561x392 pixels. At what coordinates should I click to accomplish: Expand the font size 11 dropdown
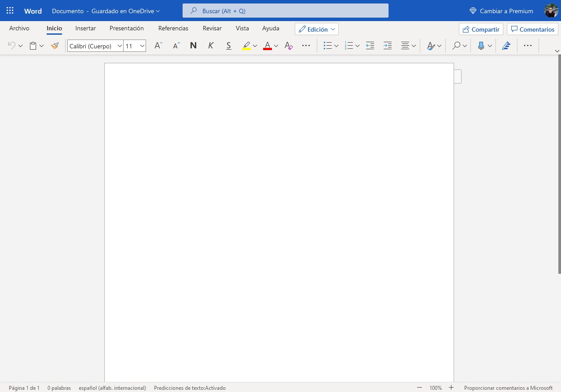coord(142,46)
